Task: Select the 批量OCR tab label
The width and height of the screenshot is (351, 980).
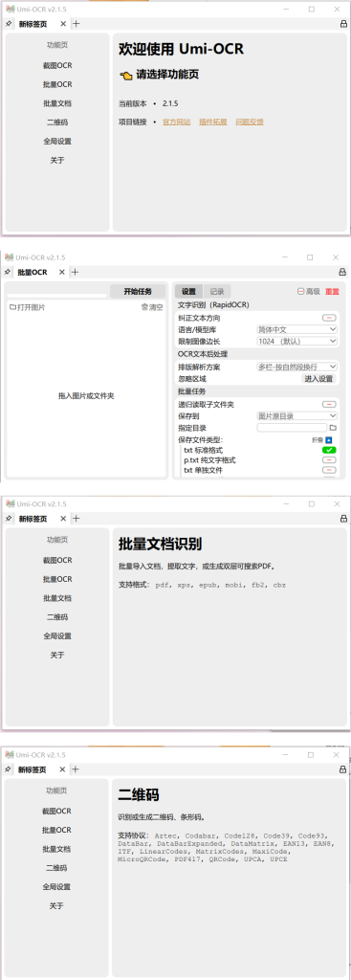Action: (33, 273)
